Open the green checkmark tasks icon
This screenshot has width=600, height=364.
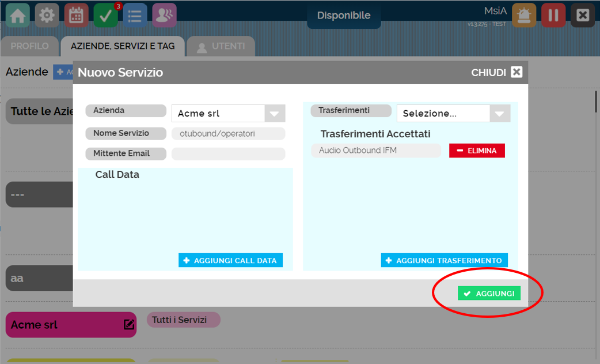(106, 15)
